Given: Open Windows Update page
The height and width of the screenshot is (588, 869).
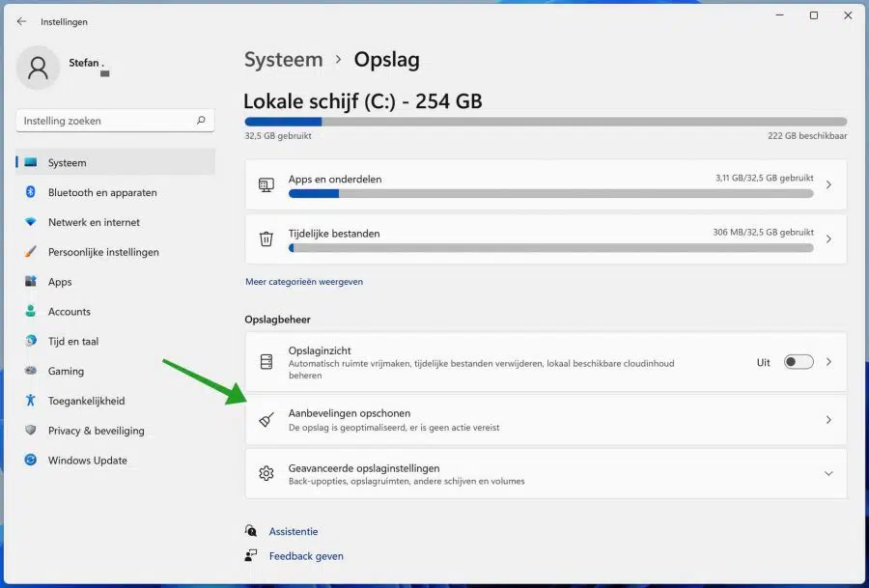Looking at the screenshot, I should click(x=115, y=460).
